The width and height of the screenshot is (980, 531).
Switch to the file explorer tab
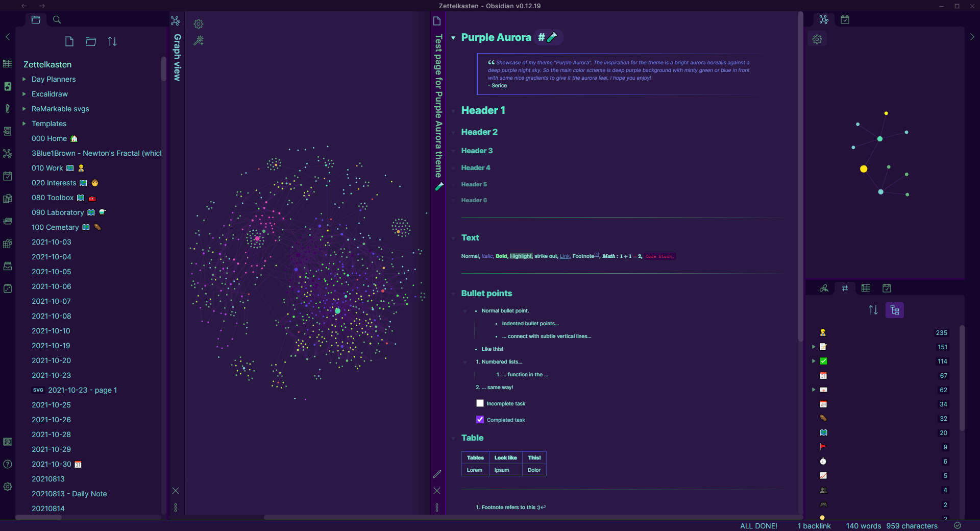(x=36, y=20)
